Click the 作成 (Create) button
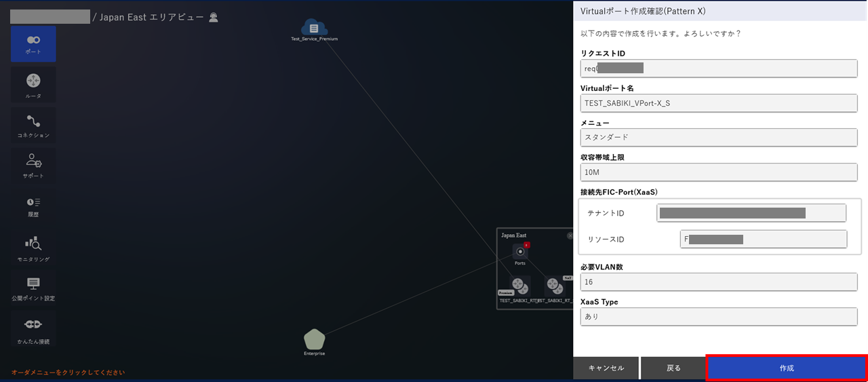This screenshot has width=868, height=382. tap(787, 368)
